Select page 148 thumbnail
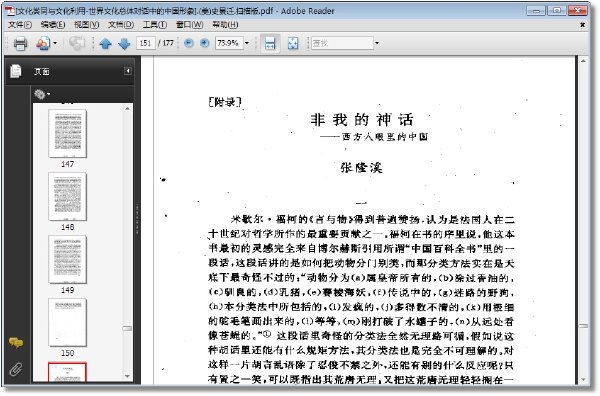 click(x=67, y=197)
